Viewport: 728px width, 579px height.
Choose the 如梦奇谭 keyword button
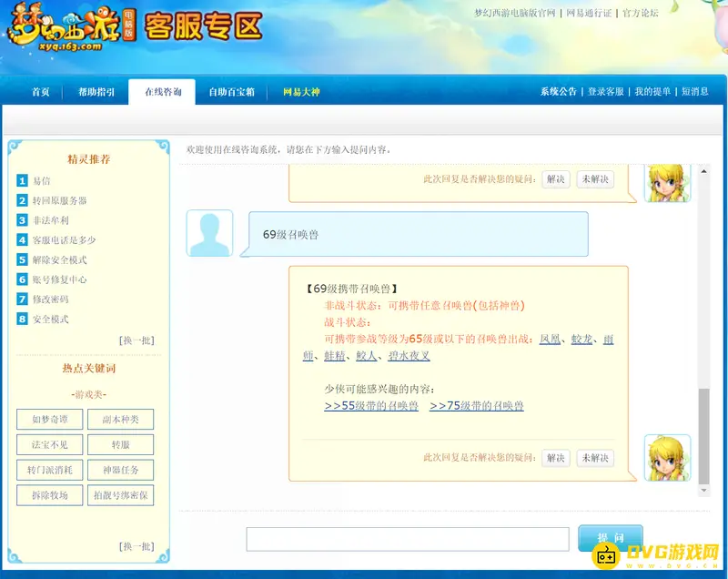pyautogui.click(x=50, y=420)
